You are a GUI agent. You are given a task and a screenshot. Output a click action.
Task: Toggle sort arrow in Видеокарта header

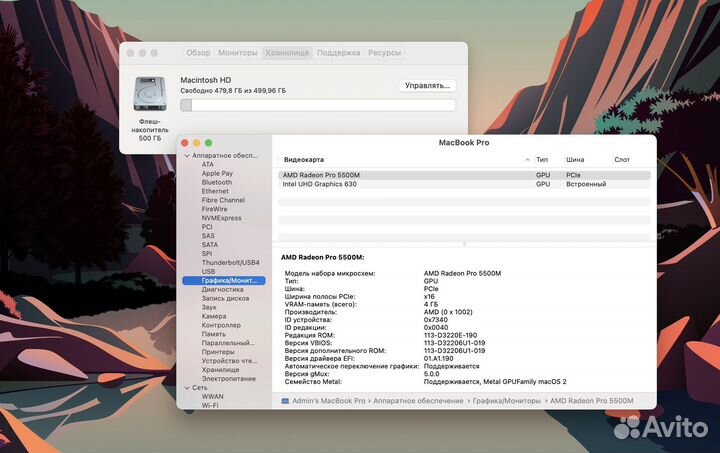point(527,160)
